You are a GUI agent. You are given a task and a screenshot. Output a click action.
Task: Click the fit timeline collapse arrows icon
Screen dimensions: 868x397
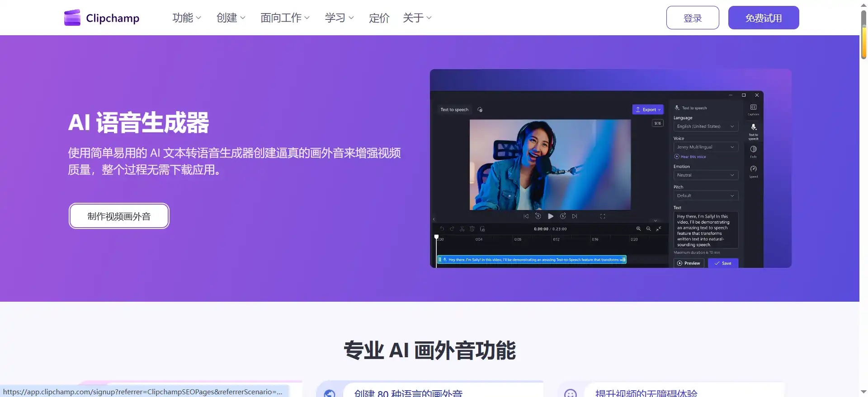pos(659,229)
